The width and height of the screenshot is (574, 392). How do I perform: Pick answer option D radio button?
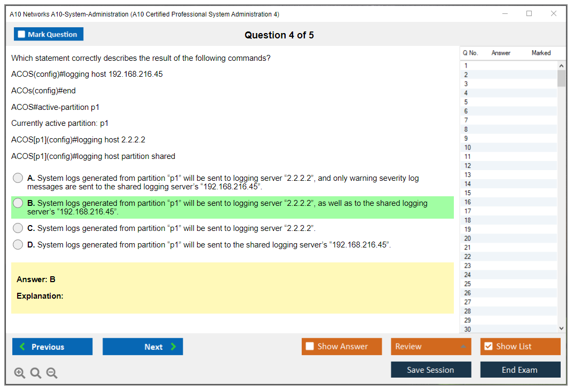pos(18,245)
